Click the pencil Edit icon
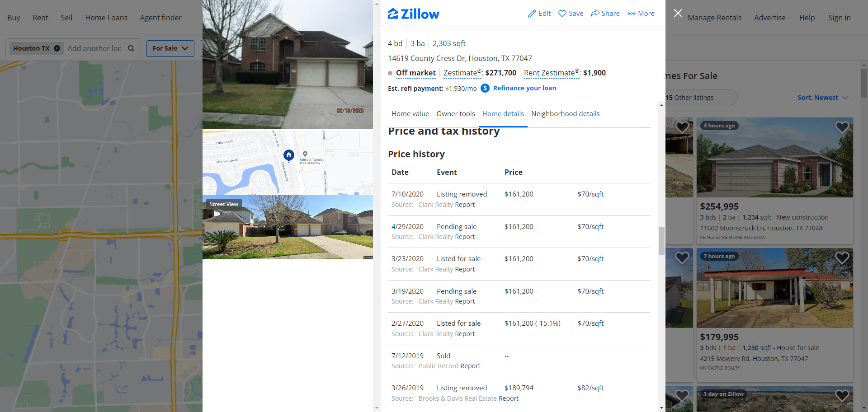Screen dimensions: 868x412 click(x=532, y=14)
